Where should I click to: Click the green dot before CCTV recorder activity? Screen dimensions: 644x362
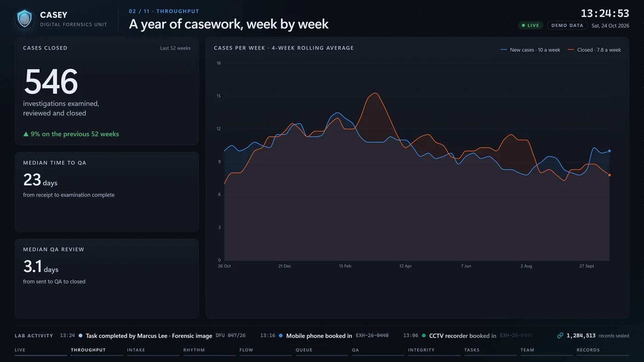pos(424,336)
